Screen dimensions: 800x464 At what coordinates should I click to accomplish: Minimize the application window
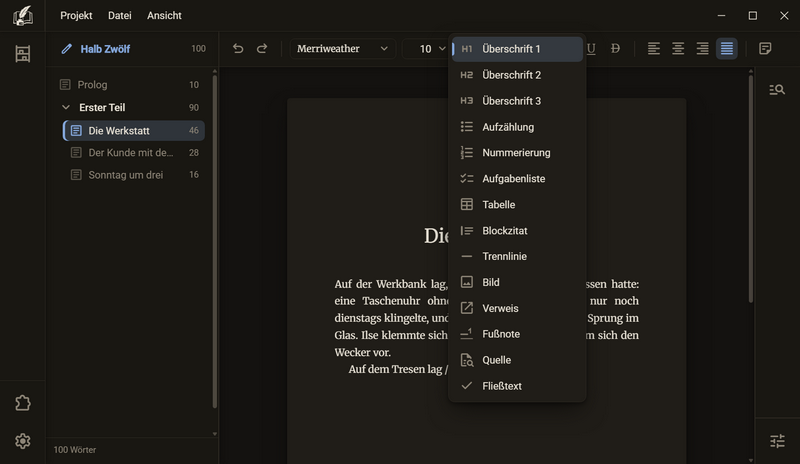click(721, 16)
